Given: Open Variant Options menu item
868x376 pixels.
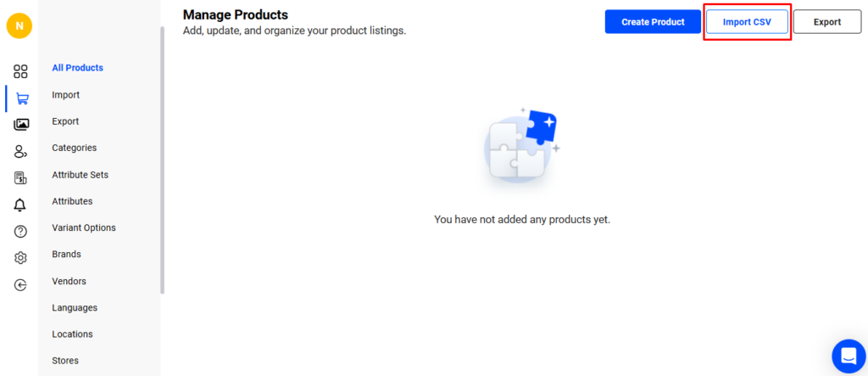Looking at the screenshot, I should tap(83, 227).
